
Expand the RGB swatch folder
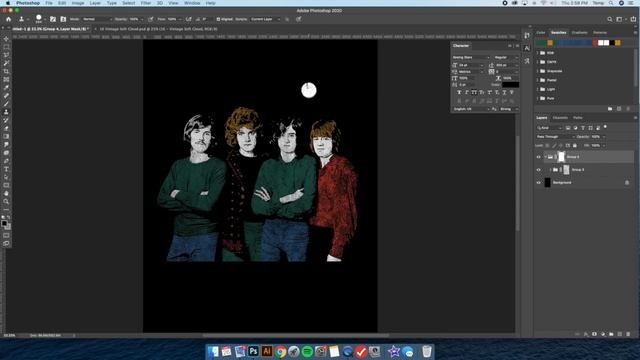click(x=538, y=53)
